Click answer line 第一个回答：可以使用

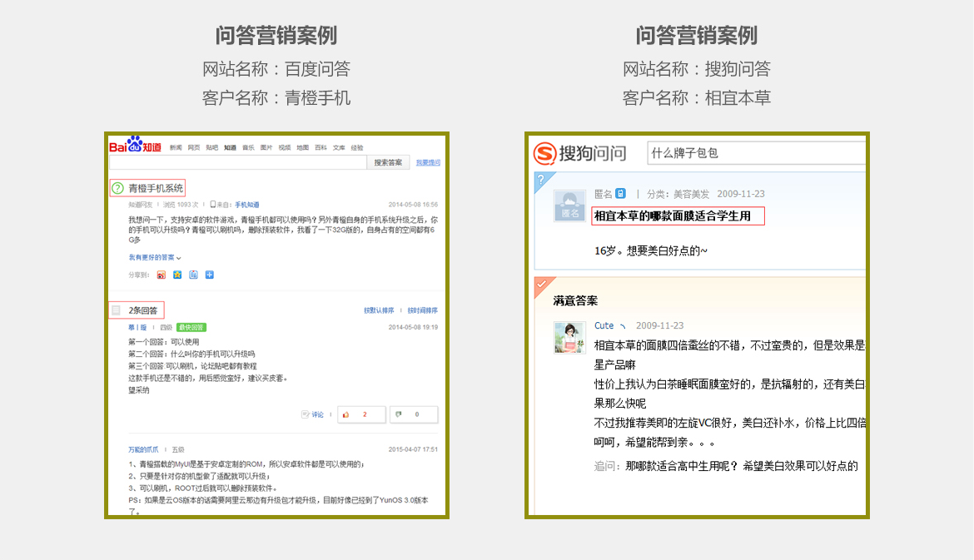[x=164, y=342]
